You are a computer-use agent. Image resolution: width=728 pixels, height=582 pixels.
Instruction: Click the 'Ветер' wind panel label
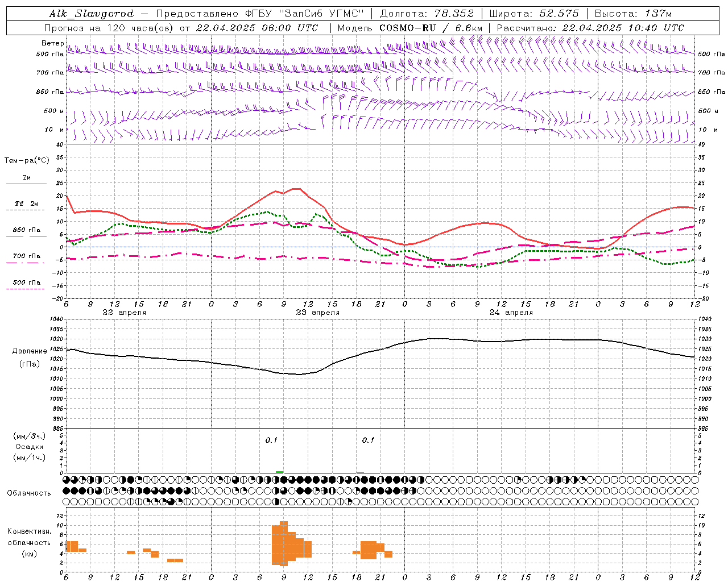pos(52,43)
